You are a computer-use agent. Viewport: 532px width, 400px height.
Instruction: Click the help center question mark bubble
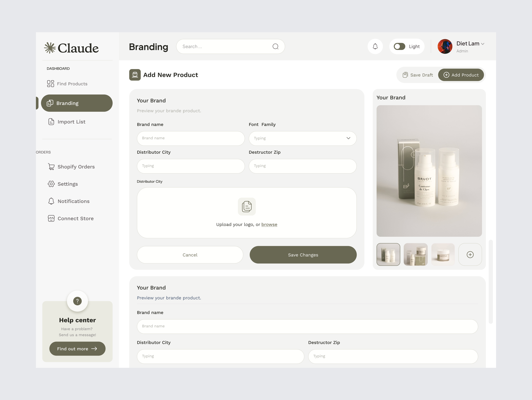(77, 301)
